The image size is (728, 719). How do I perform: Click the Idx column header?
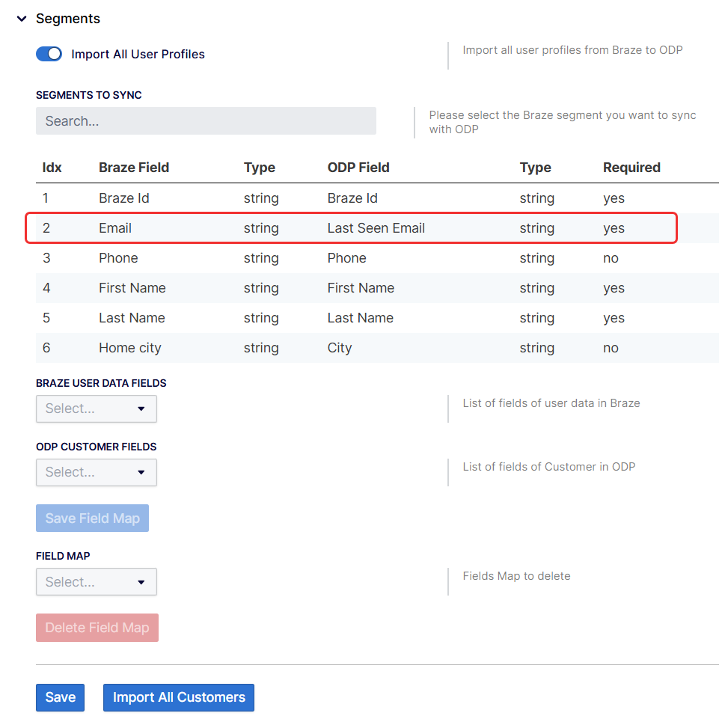(52, 167)
